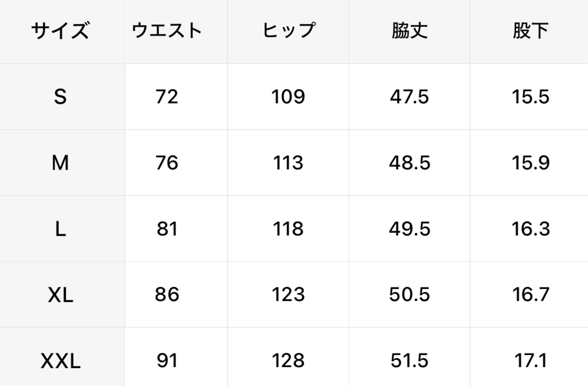Select hip value 113 in M row
Viewport: 588px width, 386px height.
click(x=288, y=163)
